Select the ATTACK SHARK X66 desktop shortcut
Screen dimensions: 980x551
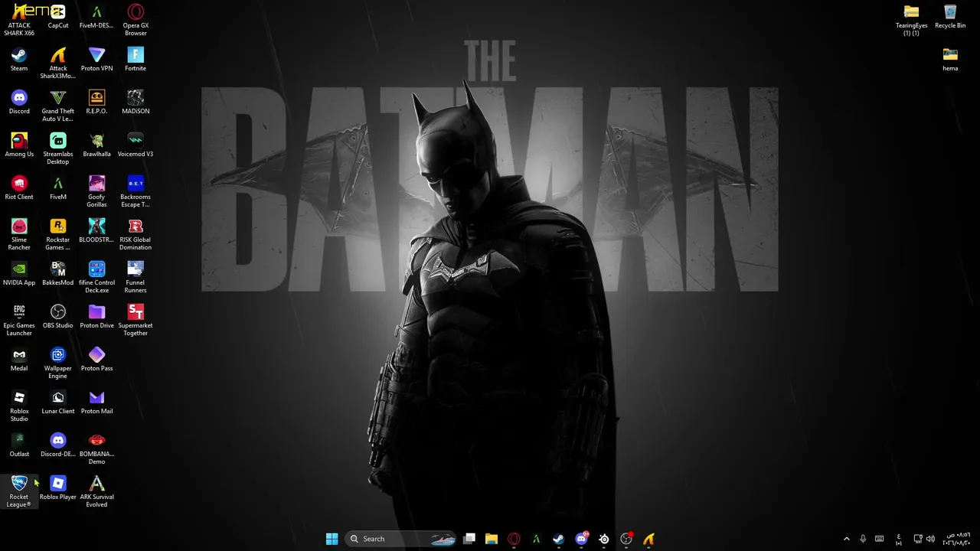click(19, 21)
